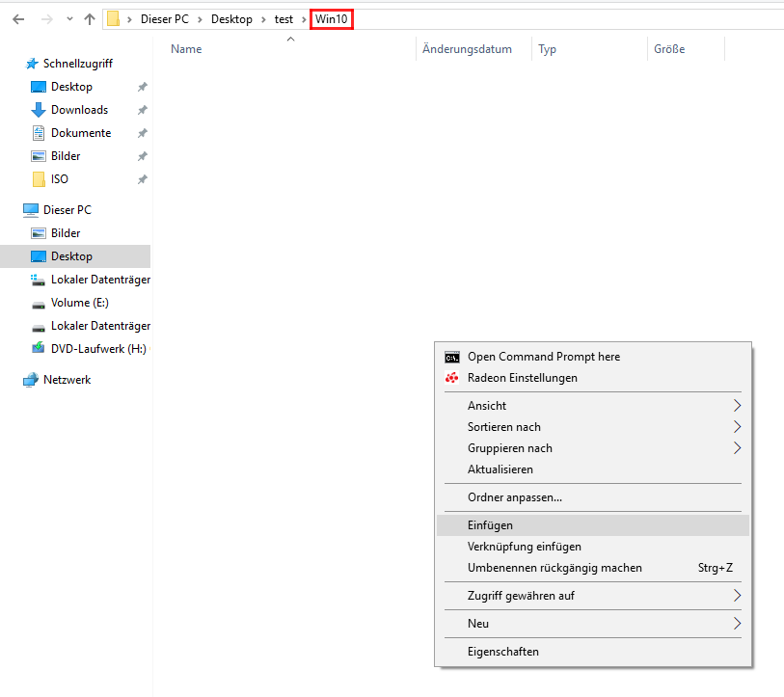Click the folder icon in address bar

coord(114,19)
